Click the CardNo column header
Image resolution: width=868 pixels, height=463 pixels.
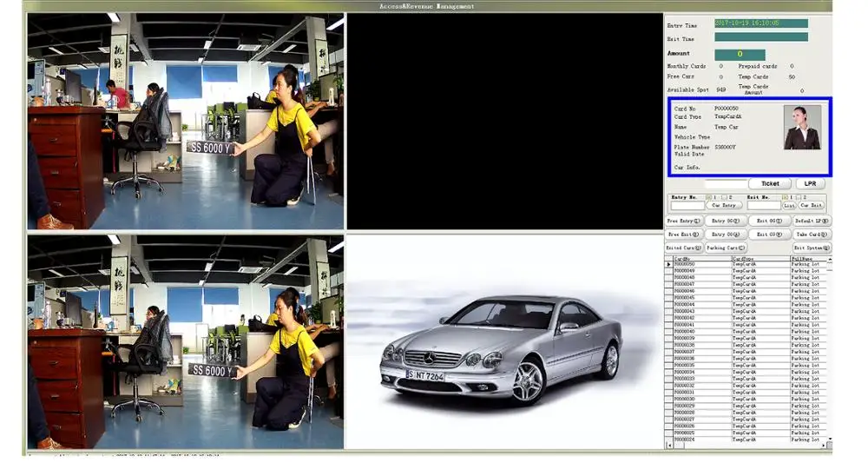click(702, 259)
